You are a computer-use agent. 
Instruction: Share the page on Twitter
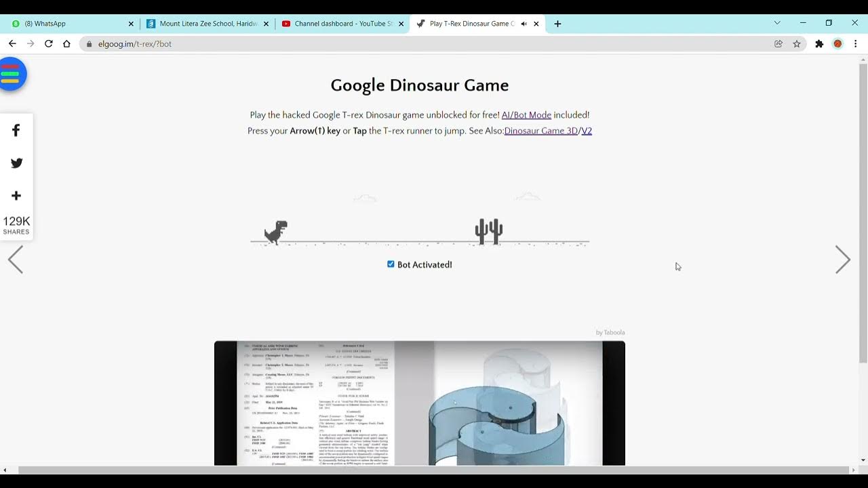pyautogui.click(x=16, y=163)
